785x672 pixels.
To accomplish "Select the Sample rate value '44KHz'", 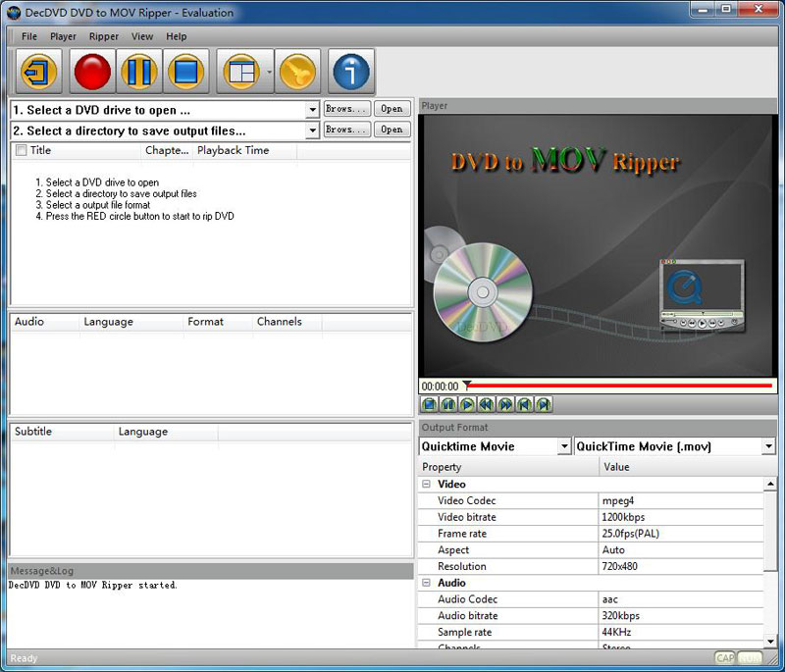I will pyautogui.click(x=681, y=632).
